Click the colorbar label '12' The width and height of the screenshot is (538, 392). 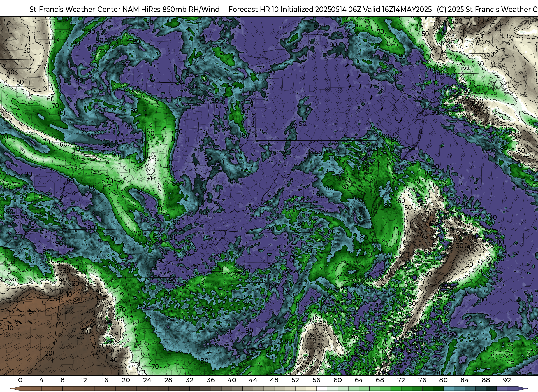[84, 380]
